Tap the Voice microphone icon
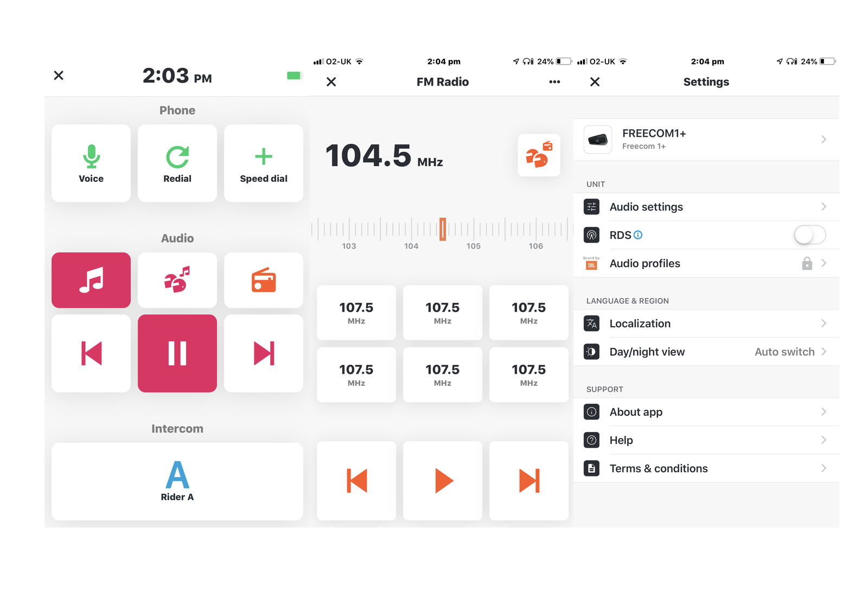Viewport: 868px width, 596px height. tap(91, 156)
